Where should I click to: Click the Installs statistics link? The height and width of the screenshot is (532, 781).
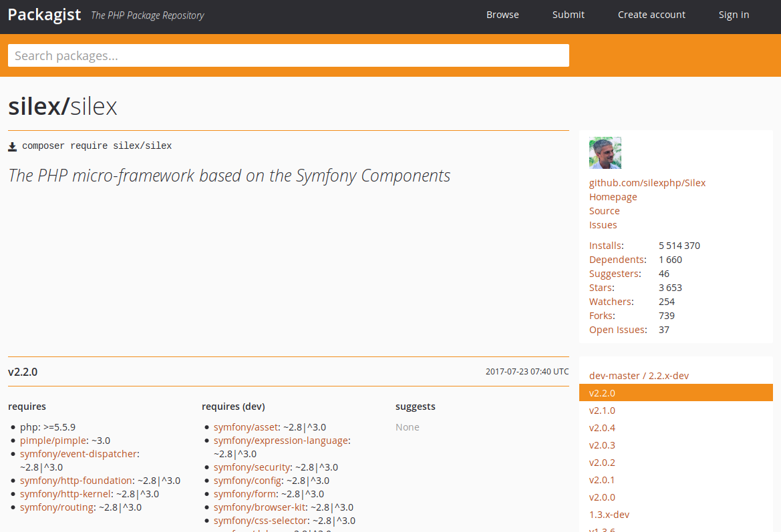(x=605, y=245)
